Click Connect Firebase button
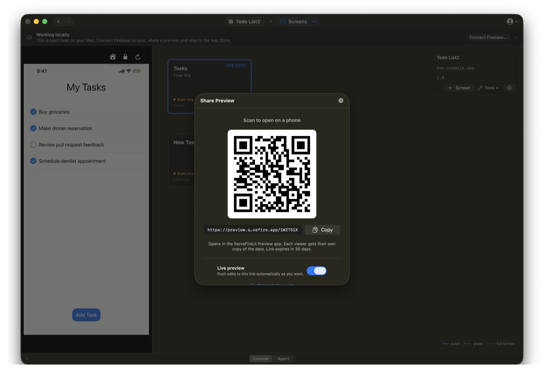The width and height of the screenshot is (544, 392). pos(488,37)
